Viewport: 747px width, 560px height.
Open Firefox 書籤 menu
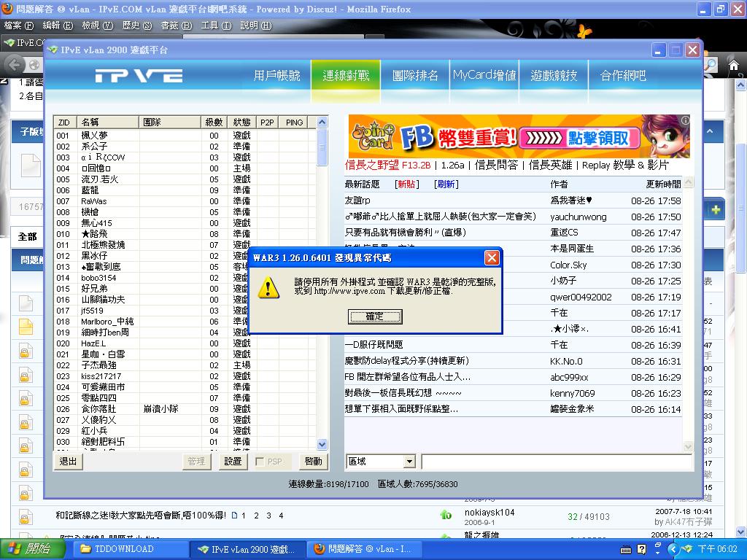point(175,26)
